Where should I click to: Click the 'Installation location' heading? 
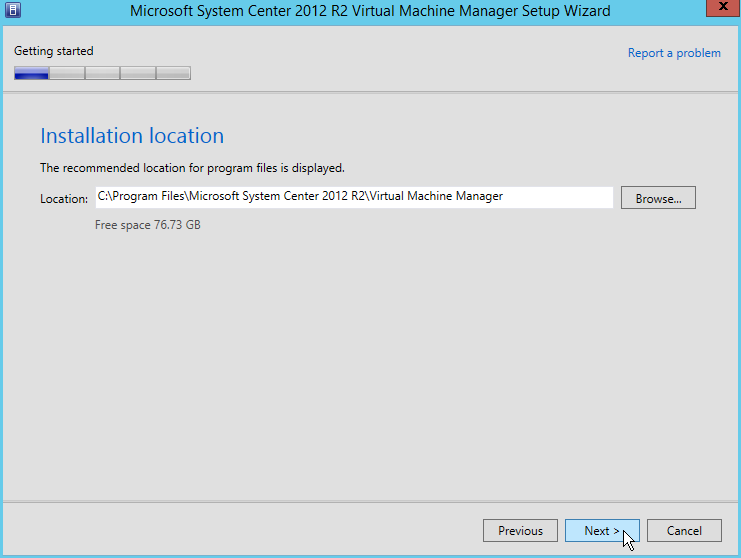(132, 136)
